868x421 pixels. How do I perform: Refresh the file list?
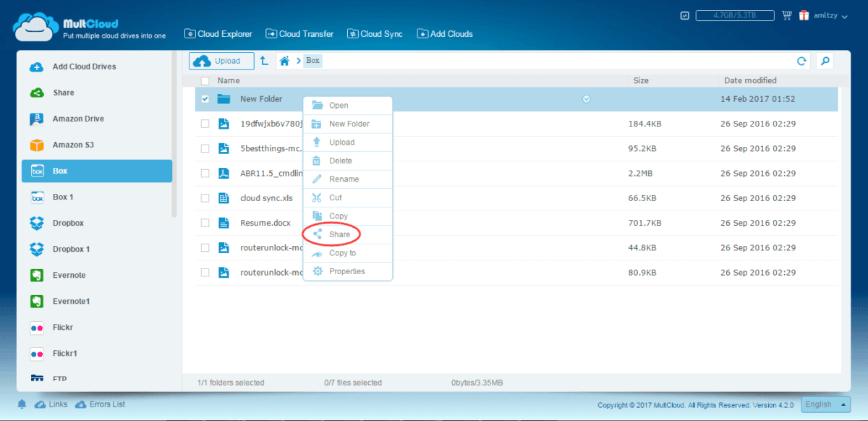tap(801, 61)
